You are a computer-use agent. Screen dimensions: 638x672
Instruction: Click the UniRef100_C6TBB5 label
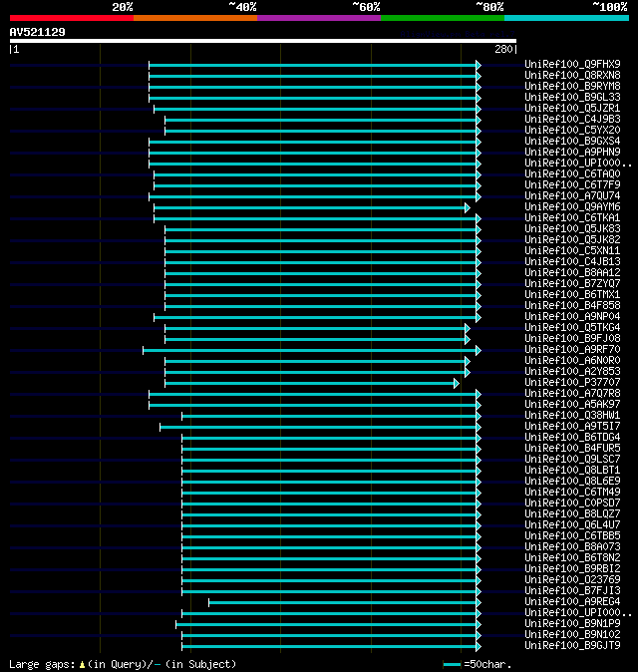pyautogui.click(x=572, y=536)
